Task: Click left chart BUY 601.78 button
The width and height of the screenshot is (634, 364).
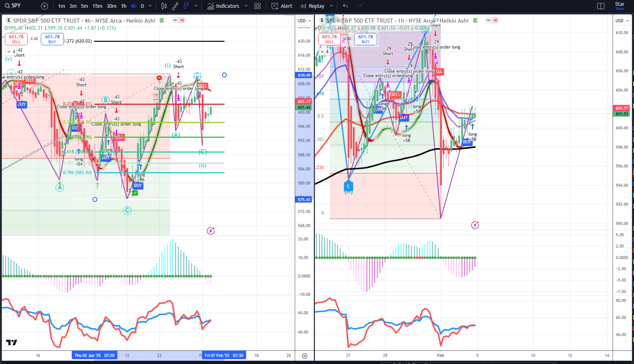Action: (52, 39)
